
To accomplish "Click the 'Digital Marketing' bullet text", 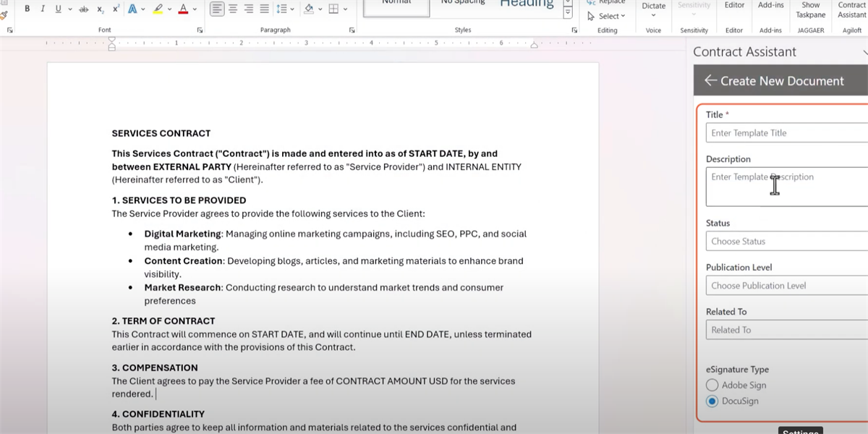I will [182, 234].
